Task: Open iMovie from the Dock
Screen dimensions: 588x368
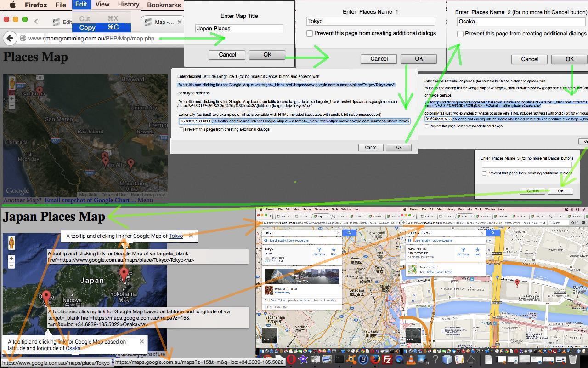Action: pos(303,360)
